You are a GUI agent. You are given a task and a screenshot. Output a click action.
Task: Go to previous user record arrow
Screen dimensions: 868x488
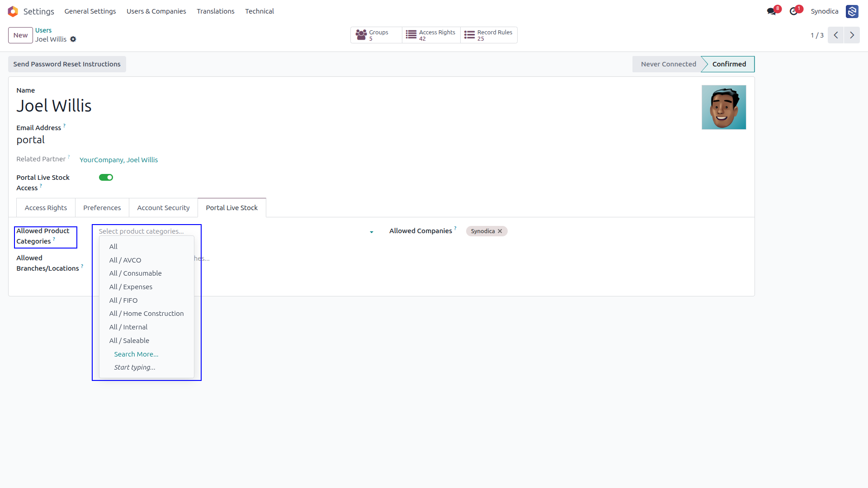tap(836, 35)
